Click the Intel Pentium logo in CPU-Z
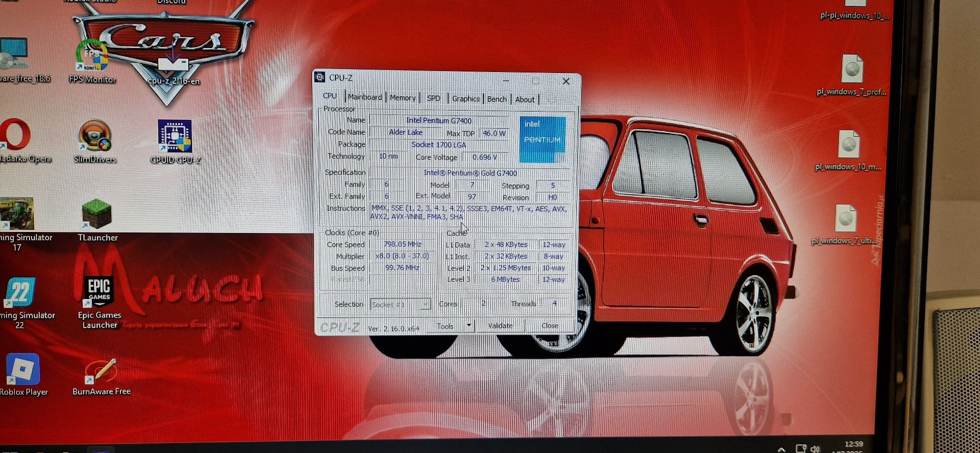Screen dimensions: 980x453 point(542,140)
